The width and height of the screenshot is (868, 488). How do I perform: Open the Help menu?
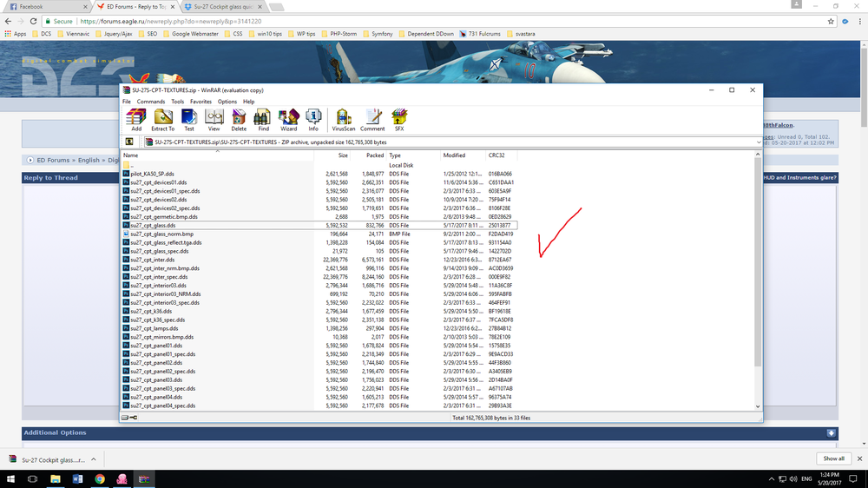pyautogui.click(x=248, y=102)
